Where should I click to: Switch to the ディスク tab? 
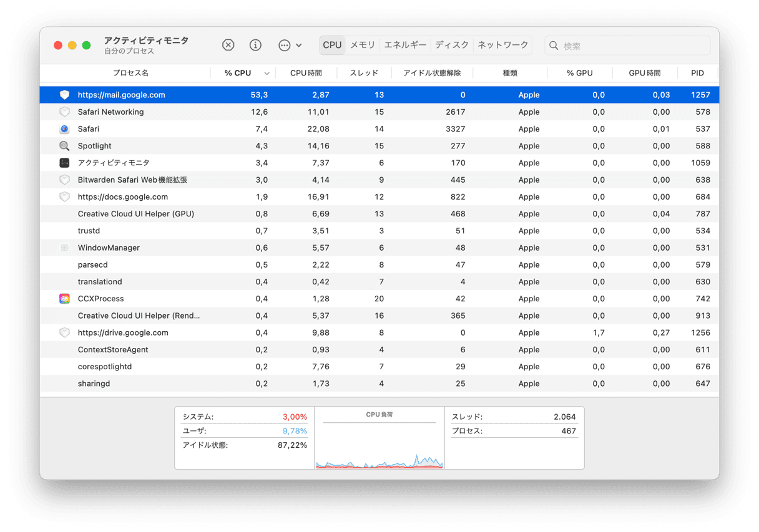click(452, 45)
